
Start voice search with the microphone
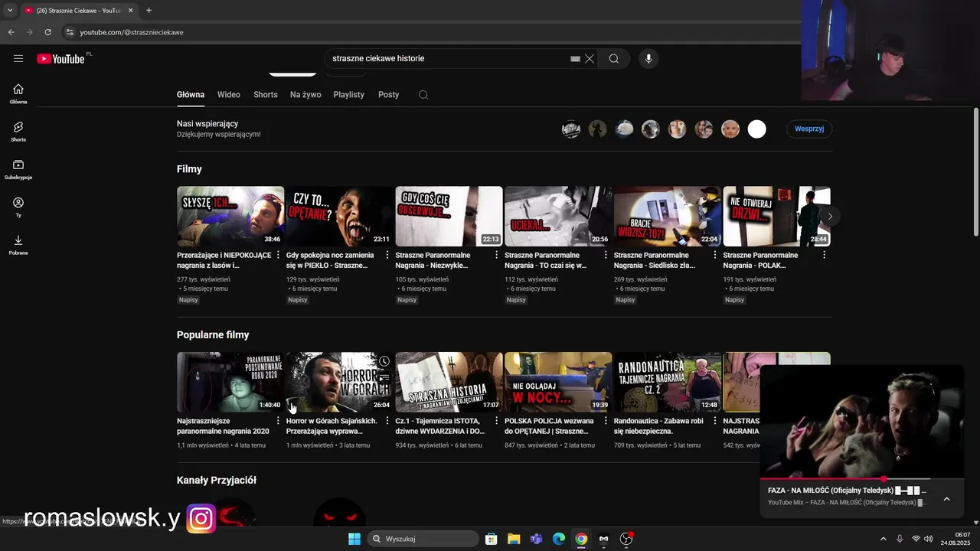coord(648,59)
